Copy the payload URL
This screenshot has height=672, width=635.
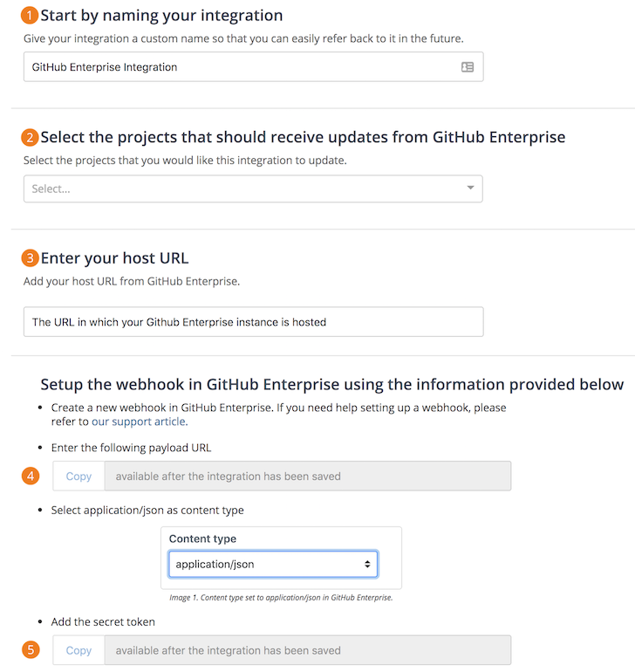(79, 477)
